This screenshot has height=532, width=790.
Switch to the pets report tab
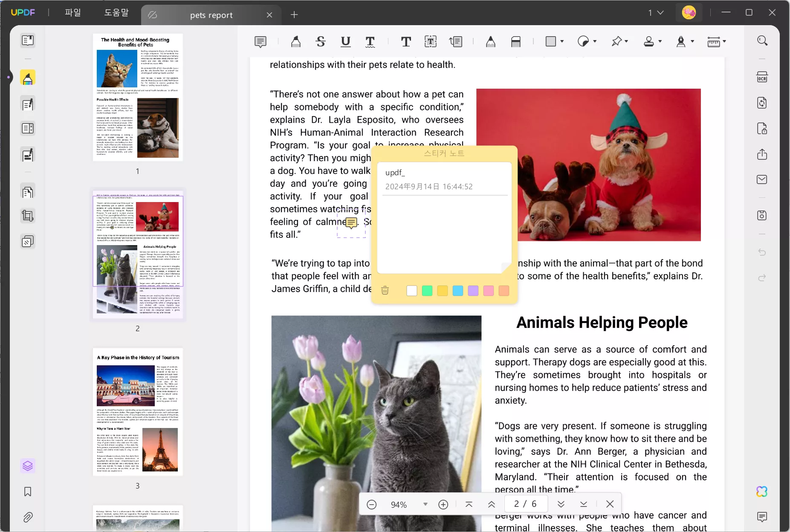[211, 15]
